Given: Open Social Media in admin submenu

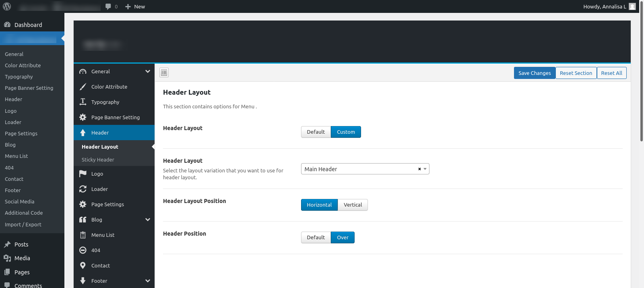Looking at the screenshot, I should tap(19, 201).
